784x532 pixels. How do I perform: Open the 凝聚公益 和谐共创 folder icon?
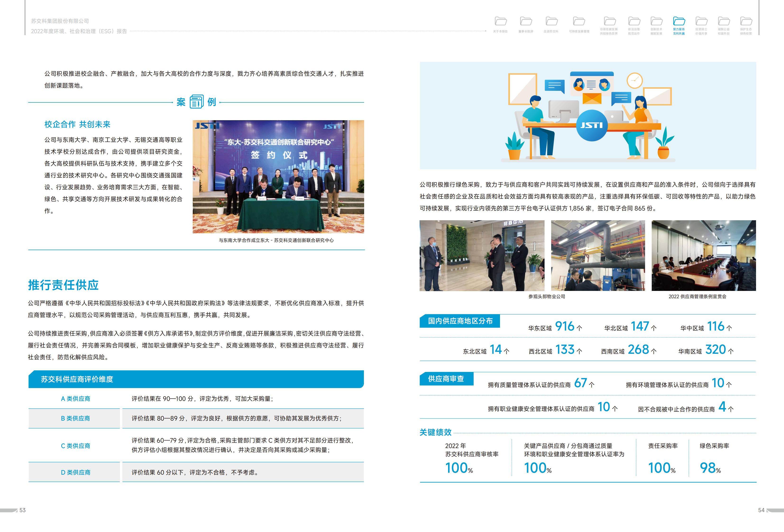[724, 21]
